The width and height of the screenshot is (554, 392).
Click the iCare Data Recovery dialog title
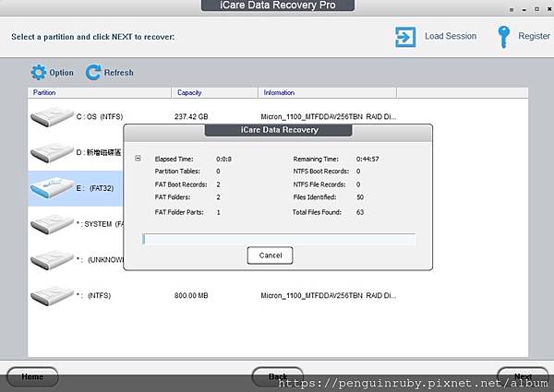click(x=279, y=130)
